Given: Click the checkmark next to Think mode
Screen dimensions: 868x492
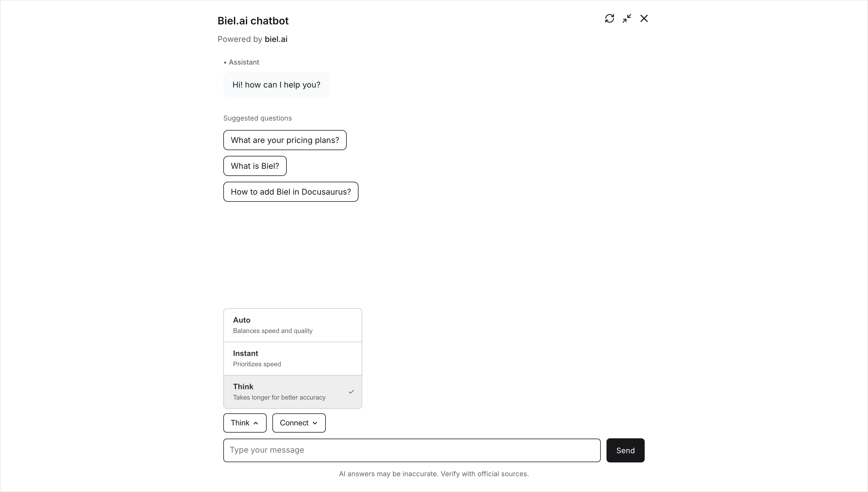Looking at the screenshot, I should pos(351,392).
